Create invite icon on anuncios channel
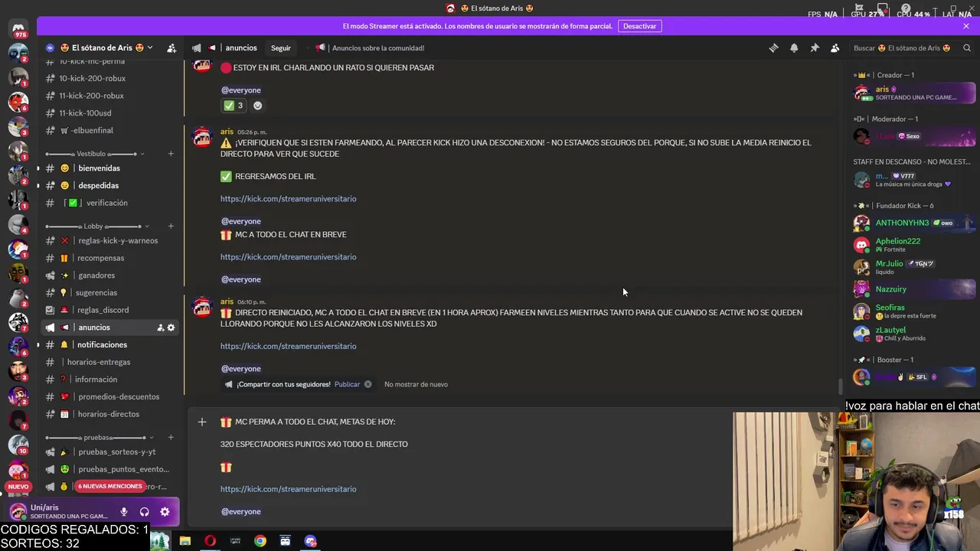Viewport: 980px width, 551px height. pos(160,328)
